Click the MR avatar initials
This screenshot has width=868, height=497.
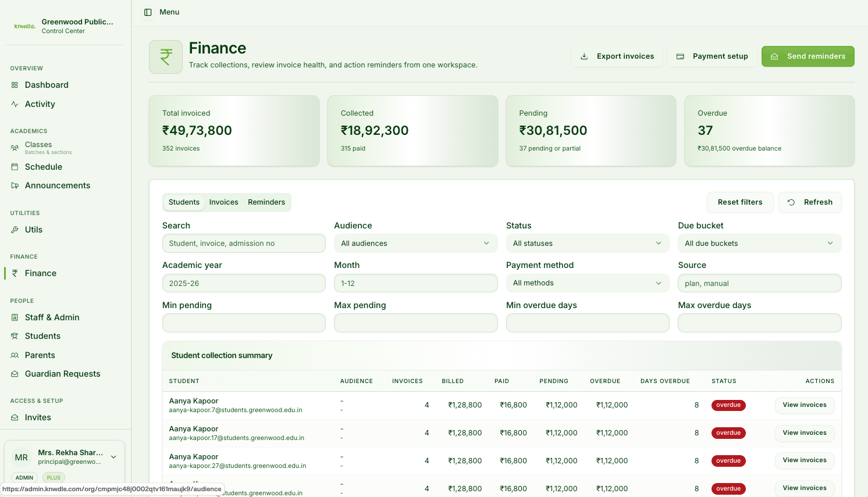coord(22,457)
